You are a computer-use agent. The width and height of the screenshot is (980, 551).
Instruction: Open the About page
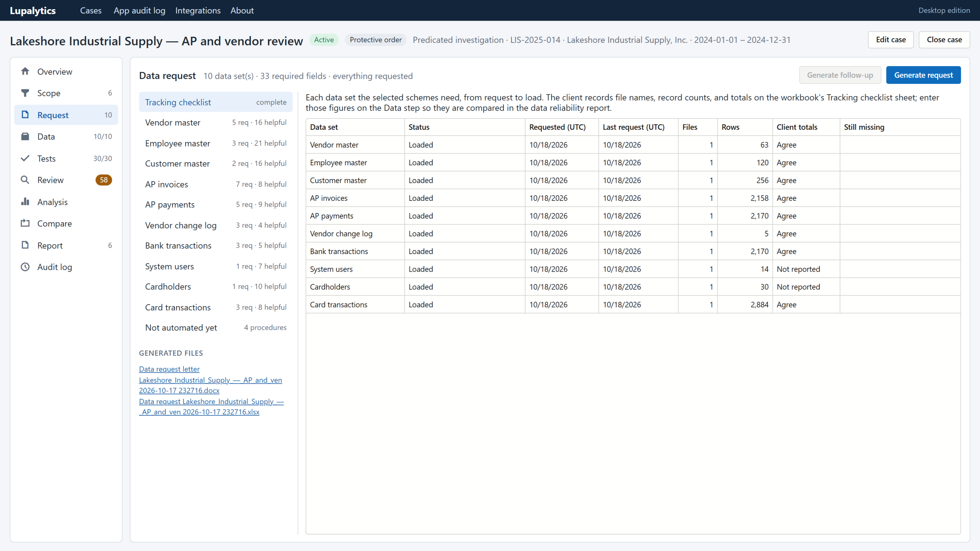point(242,10)
